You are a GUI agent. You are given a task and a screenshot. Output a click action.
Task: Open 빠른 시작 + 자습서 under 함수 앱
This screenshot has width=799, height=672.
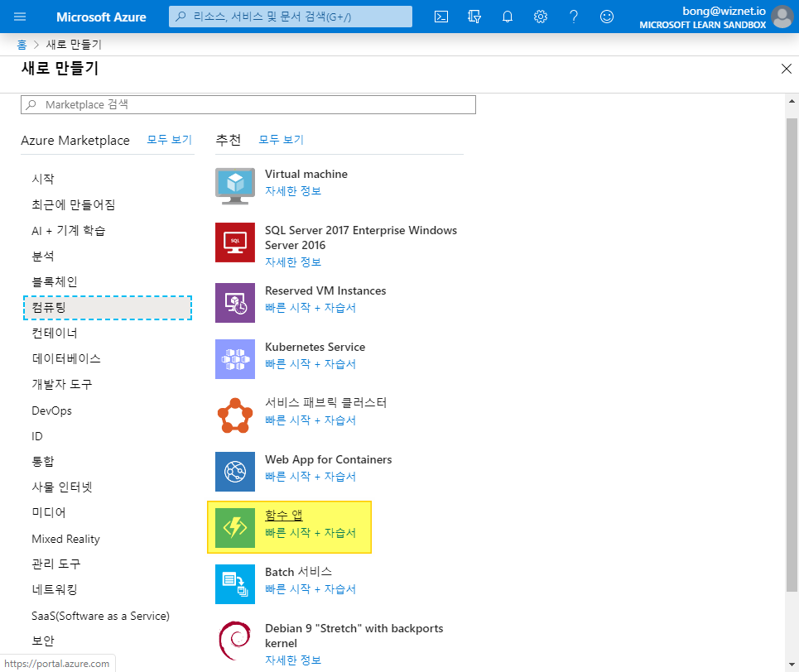coord(310,533)
